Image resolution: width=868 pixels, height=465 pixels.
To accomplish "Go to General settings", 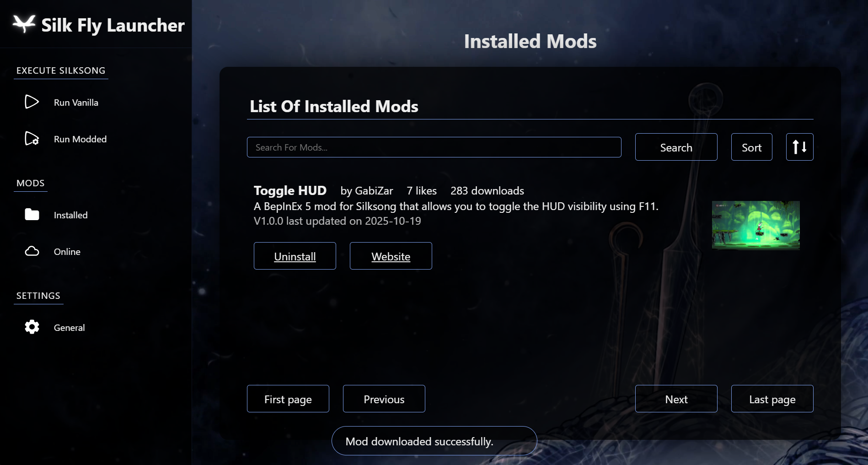I will [69, 328].
